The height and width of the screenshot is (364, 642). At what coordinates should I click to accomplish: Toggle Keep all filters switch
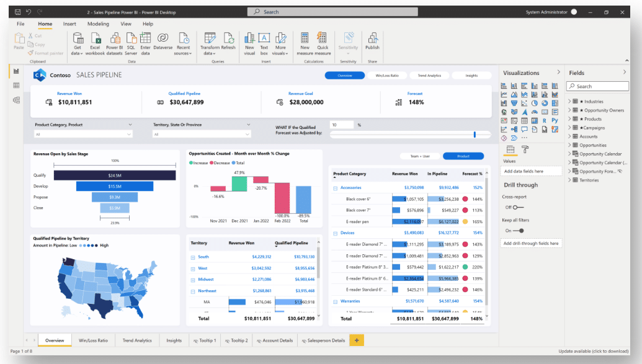point(519,231)
